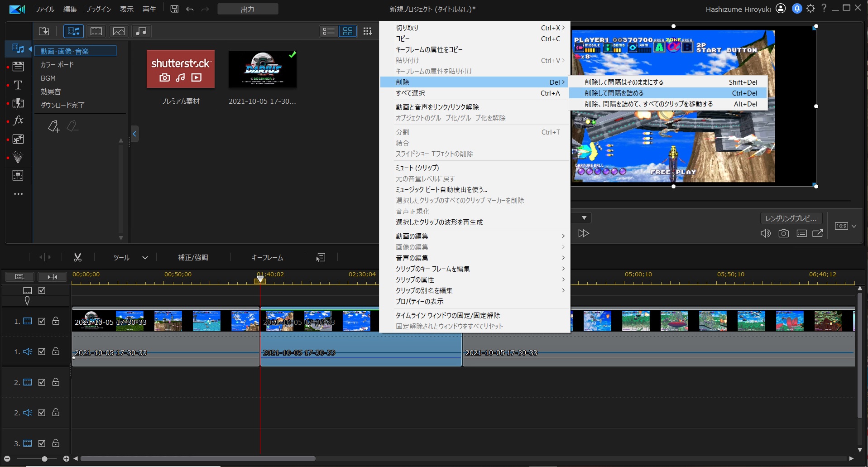Open the library grid options menu

tap(368, 31)
